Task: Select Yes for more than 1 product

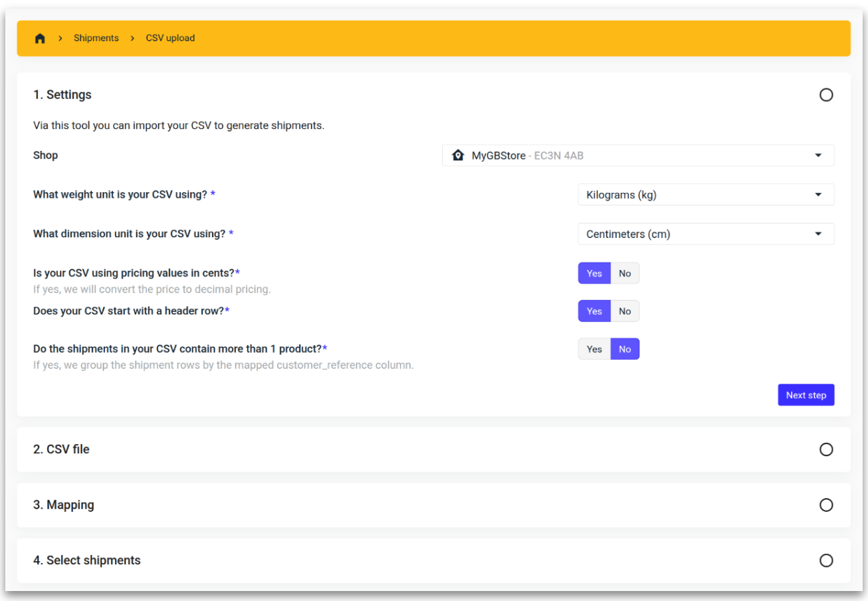Action: [594, 349]
